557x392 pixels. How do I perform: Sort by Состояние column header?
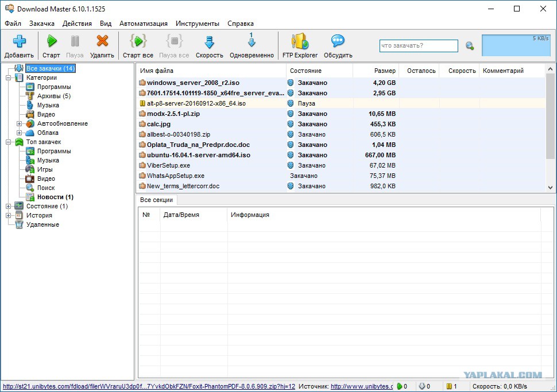(319, 71)
